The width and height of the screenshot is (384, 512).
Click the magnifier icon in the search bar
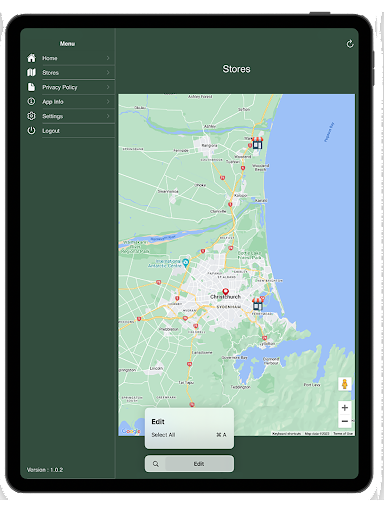tap(156, 464)
